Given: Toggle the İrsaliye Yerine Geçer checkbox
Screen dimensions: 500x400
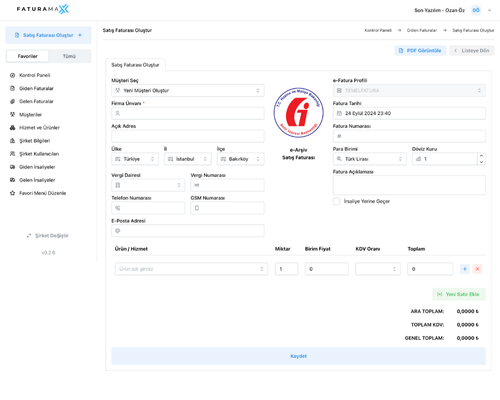Looking at the screenshot, I should pos(337,201).
